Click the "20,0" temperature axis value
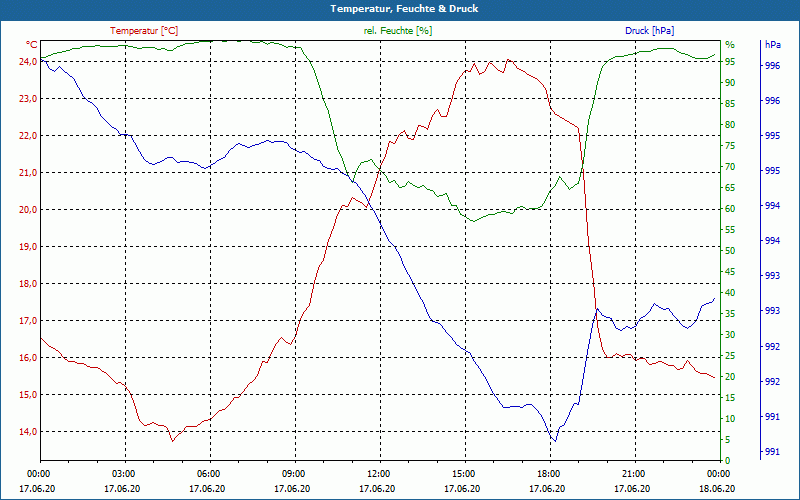800x500 pixels. (28, 210)
